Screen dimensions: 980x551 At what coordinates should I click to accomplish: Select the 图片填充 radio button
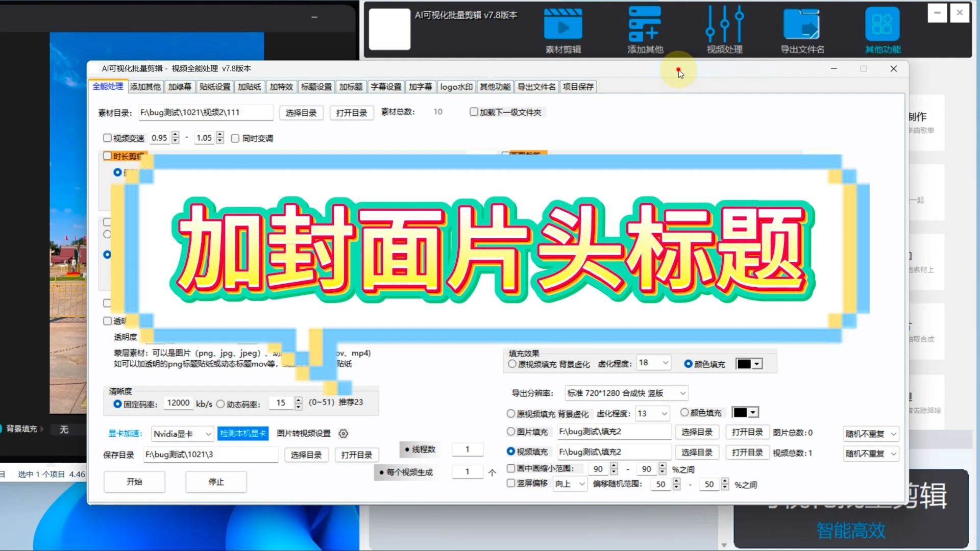(x=511, y=432)
